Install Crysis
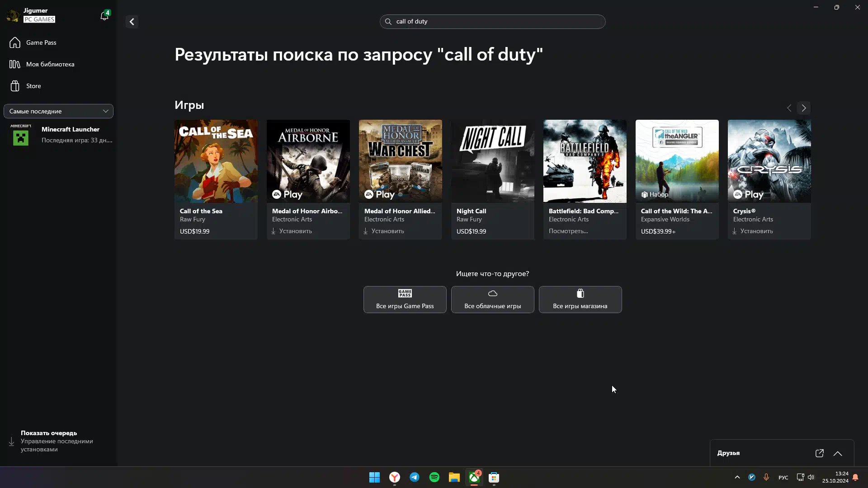This screenshot has width=868, height=488. tap(753, 231)
